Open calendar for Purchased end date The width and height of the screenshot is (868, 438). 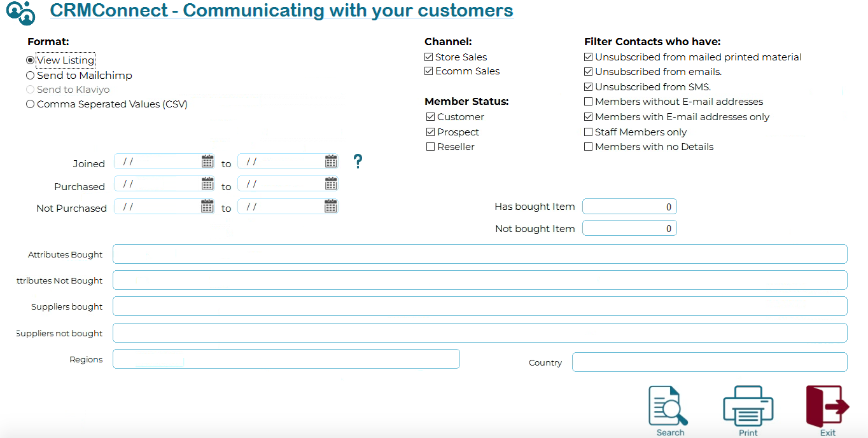pyautogui.click(x=331, y=184)
